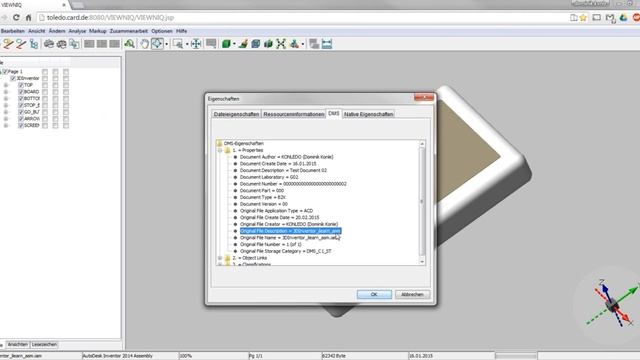Click the assembly parts icon before measure tools

[294, 44]
